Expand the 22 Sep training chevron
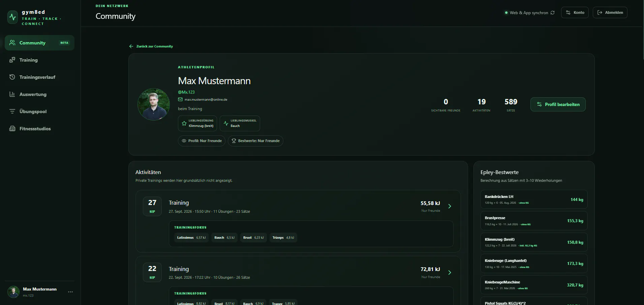 point(450,273)
